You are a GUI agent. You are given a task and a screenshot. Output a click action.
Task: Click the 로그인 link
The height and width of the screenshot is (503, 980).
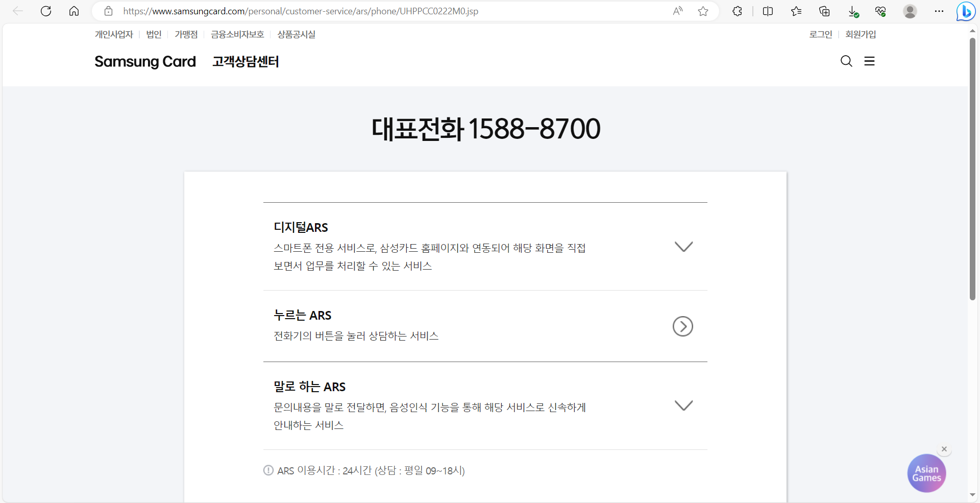pos(821,34)
